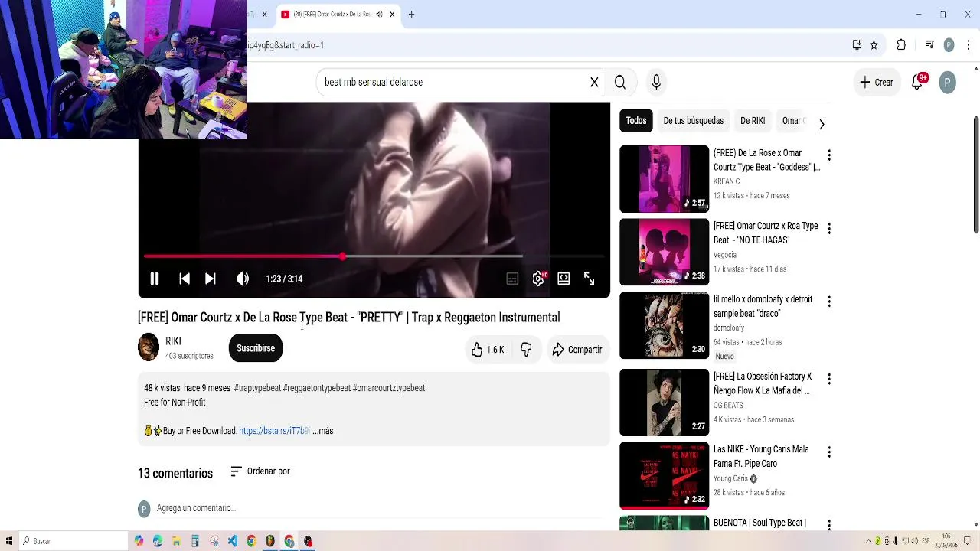Open FL Studio from the taskbar
This screenshot has width=980, height=551.
click(270, 541)
